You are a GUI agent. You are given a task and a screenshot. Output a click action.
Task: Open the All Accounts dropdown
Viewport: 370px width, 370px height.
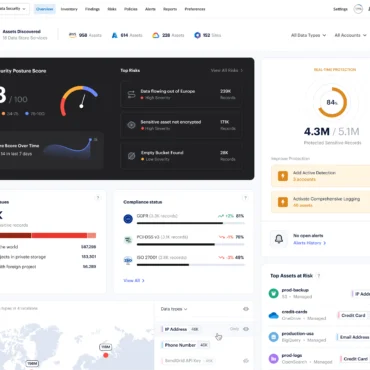pyautogui.click(x=350, y=35)
